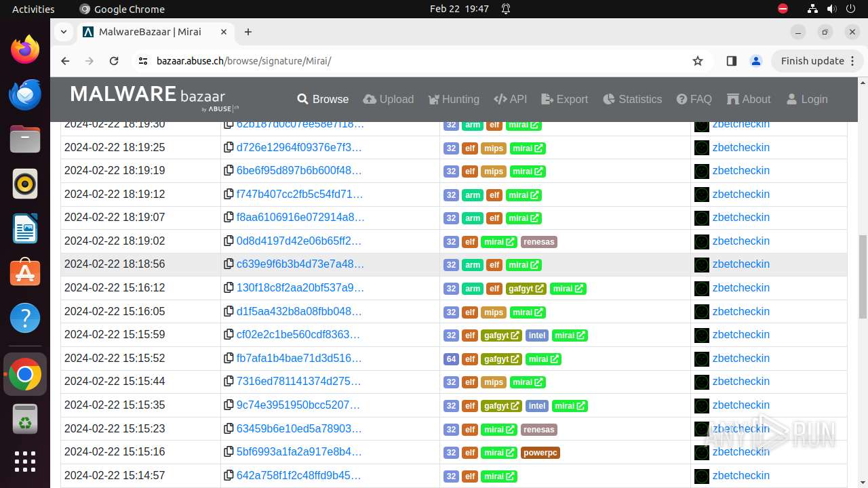Screen dimensions: 868x488
Task: Click powerpc tag in 5bf6993a1fa2 row
Action: coord(540,453)
